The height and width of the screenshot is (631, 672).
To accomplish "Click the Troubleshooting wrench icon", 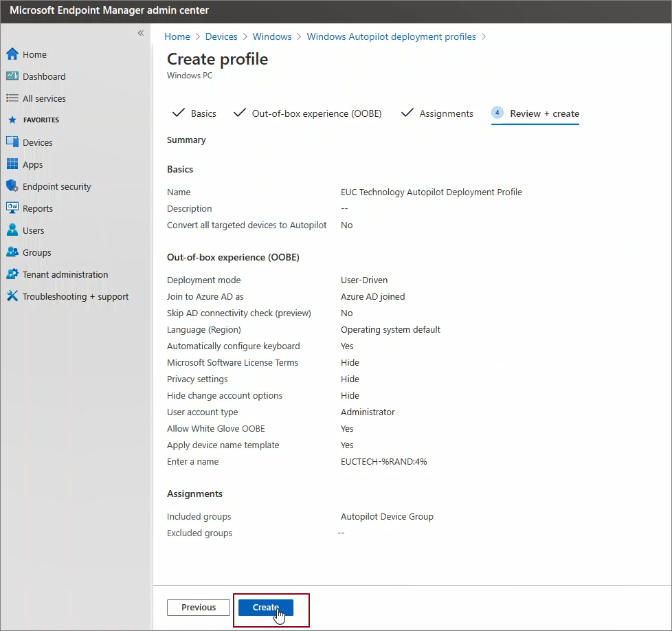I will click(12, 296).
